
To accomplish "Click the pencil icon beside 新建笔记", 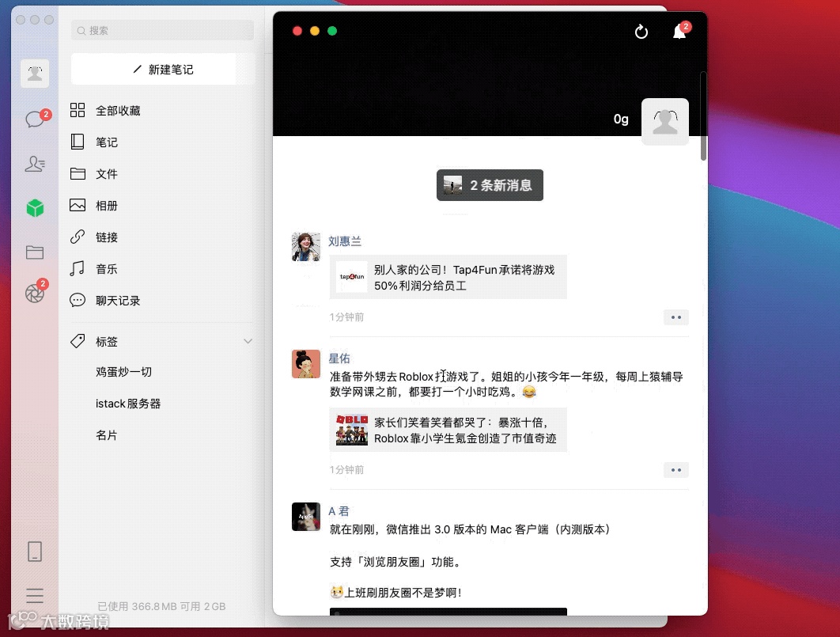I will click(x=138, y=69).
